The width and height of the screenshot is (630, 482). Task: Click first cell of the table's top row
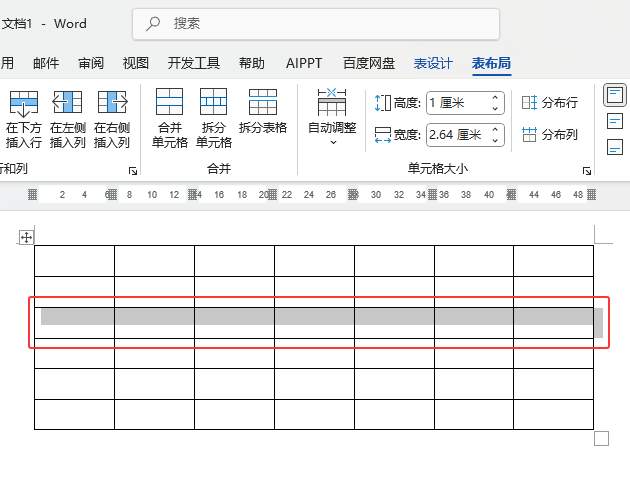point(74,261)
